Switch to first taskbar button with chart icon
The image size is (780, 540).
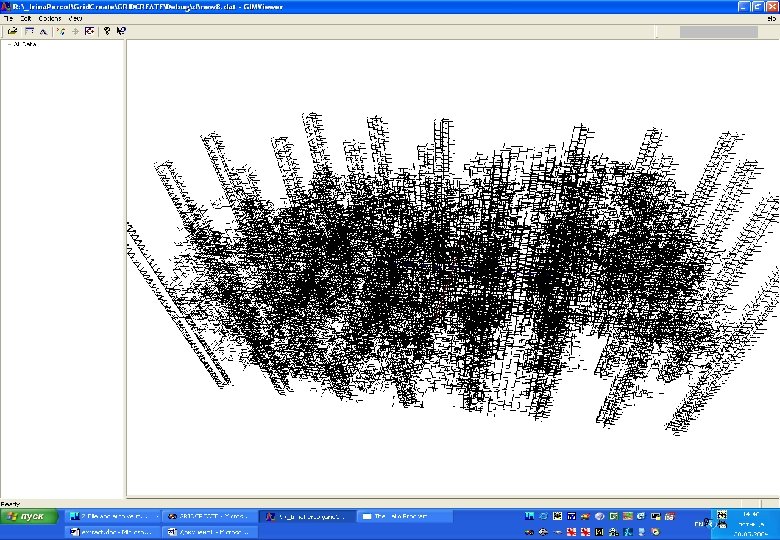(x=113, y=516)
